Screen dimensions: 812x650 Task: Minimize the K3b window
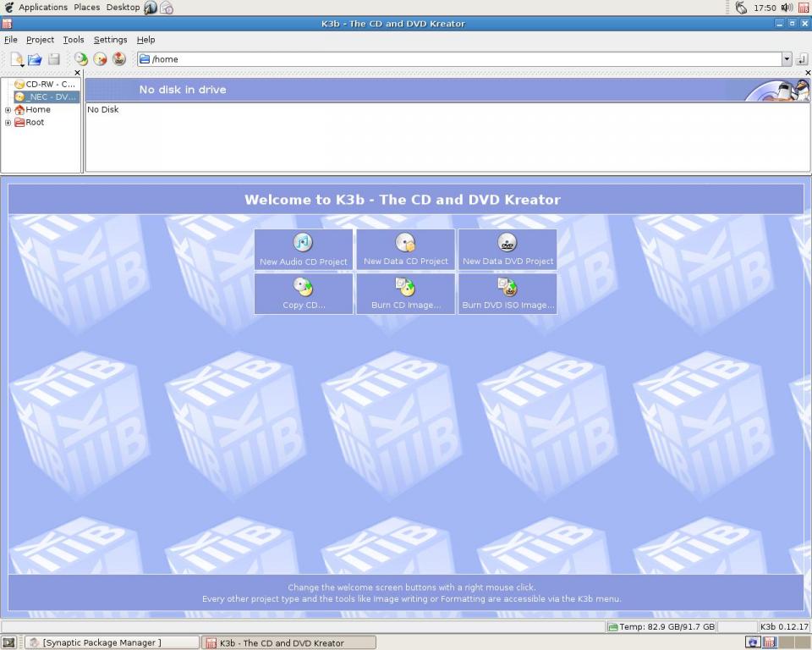pyautogui.click(x=780, y=24)
